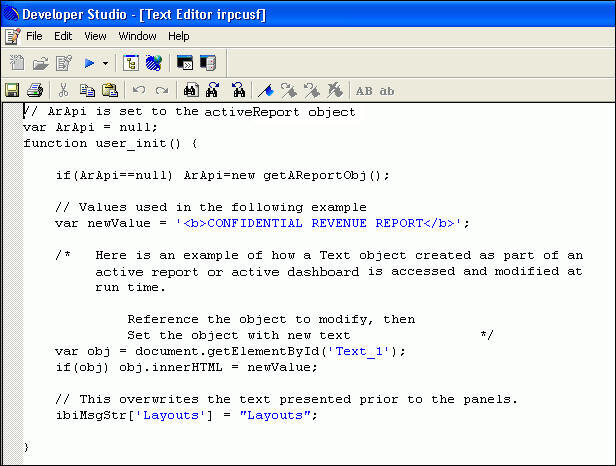Click the text editor document icon left of File

[x=12, y=36]
